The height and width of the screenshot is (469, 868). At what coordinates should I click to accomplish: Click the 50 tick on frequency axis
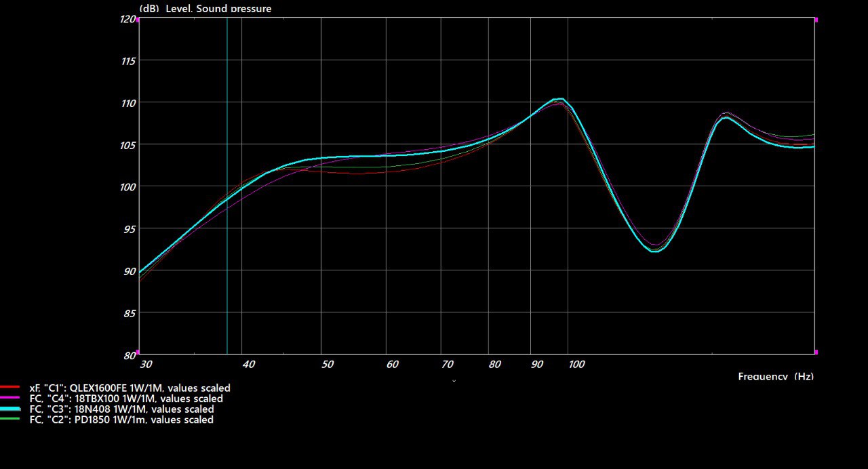[x=328, y=365]
